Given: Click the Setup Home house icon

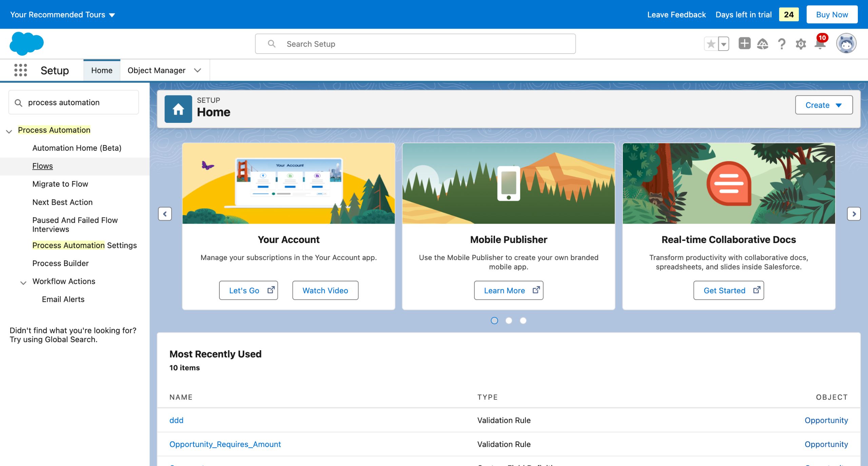Looking at the screenshot, I should point(178,109).
